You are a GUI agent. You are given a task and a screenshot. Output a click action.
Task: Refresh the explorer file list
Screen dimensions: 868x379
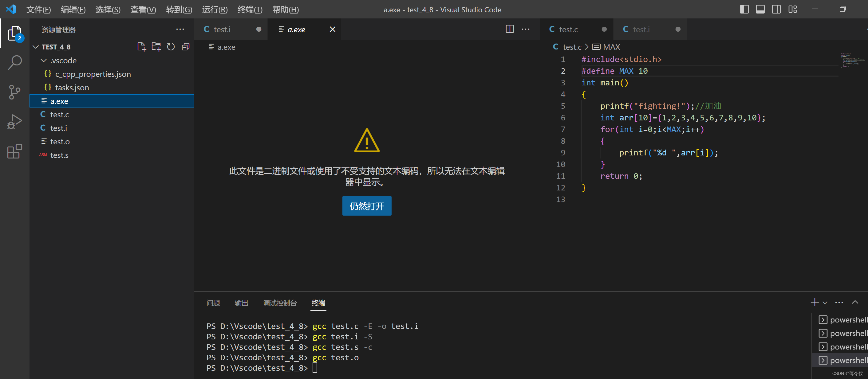[x=171, y=47]
